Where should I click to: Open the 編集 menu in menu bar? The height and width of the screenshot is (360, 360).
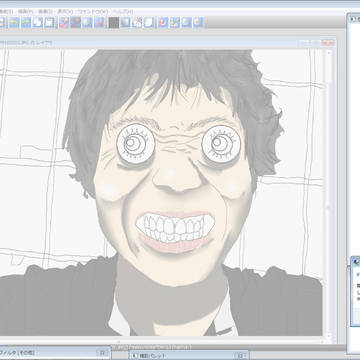[26, 11]
